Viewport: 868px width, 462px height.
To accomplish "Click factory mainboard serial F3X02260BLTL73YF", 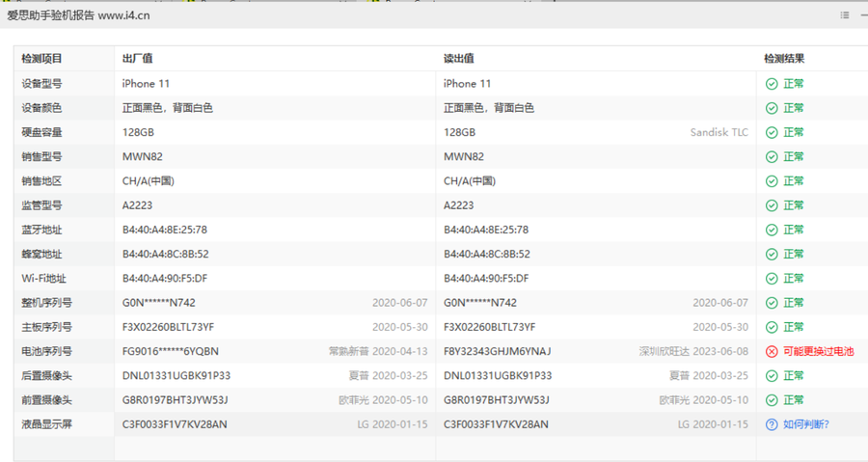I will click(x=168, y=328).
